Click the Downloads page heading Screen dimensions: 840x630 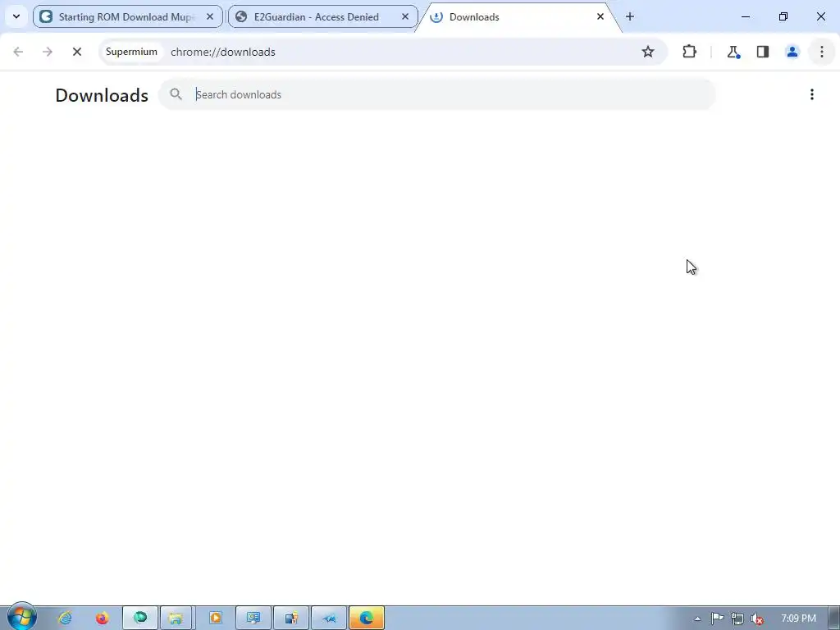[x=102, y=95]
